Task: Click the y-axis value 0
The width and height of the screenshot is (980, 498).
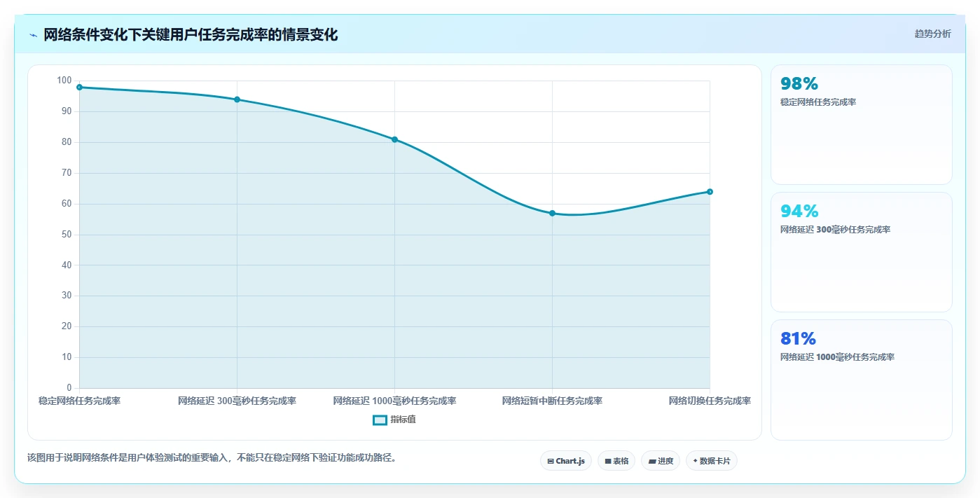Action: [69, 388]
